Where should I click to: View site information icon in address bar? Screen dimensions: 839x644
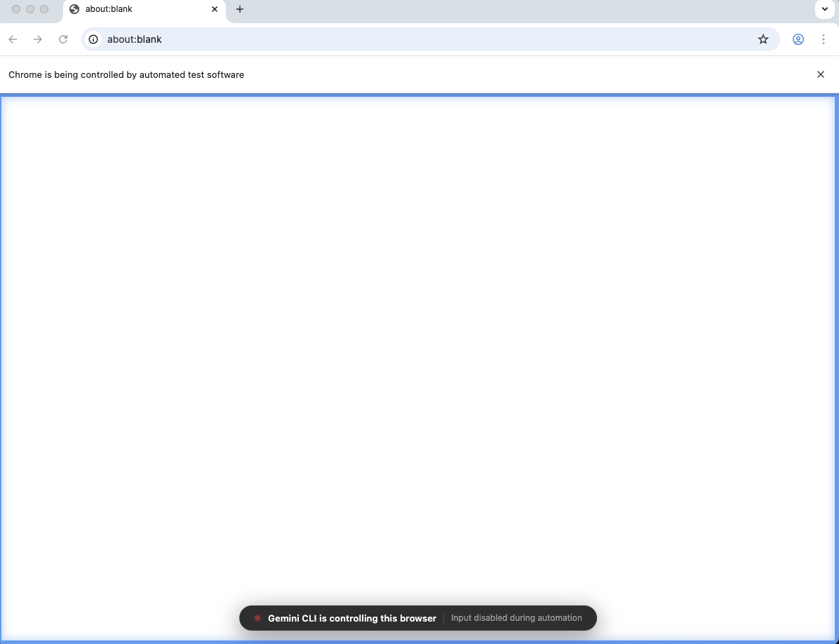click(93, 39)
